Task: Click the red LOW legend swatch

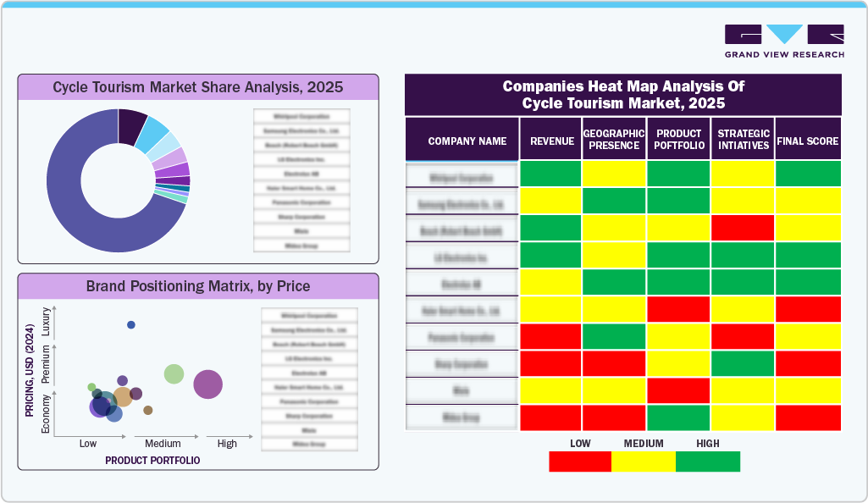Action: click(579, 462)
